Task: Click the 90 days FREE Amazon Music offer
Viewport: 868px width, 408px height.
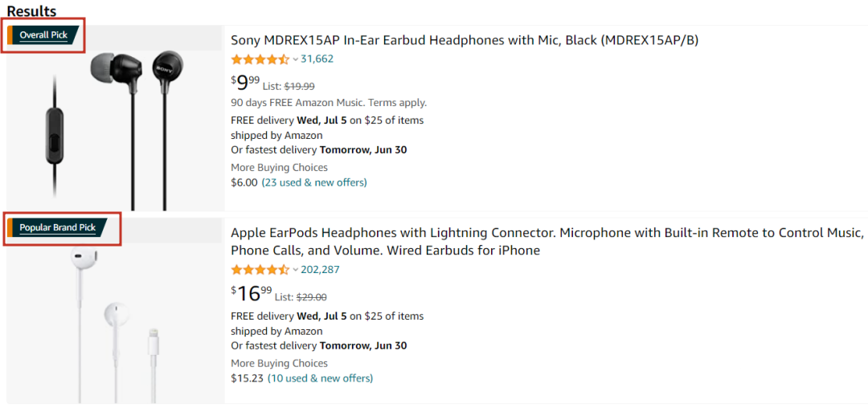Action: pyautogui.click(x=328, y=103)
